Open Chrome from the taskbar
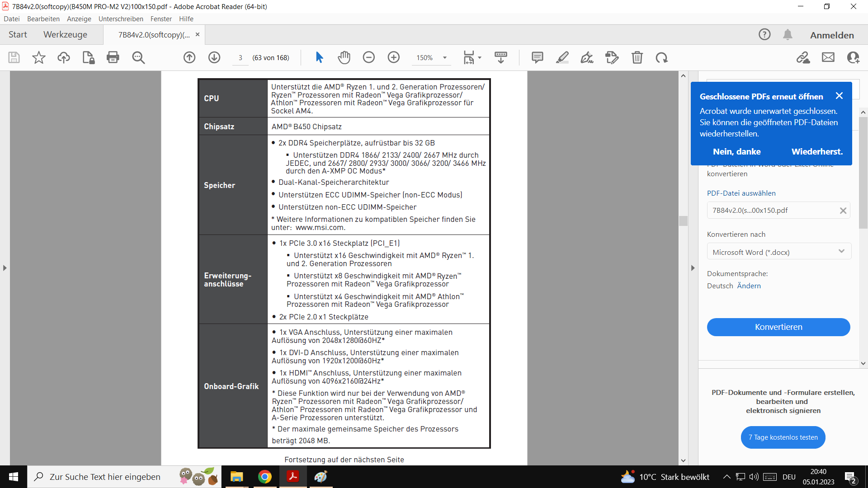Viewport: 868px width, 488px height. click(265, 477)
